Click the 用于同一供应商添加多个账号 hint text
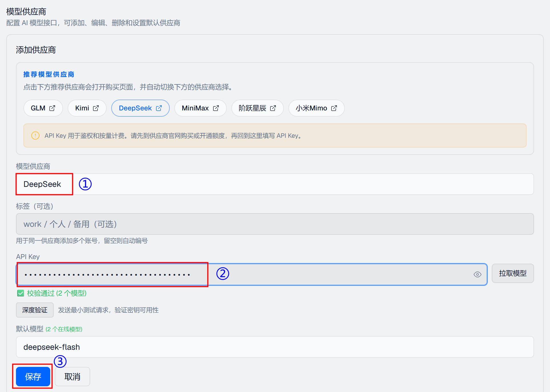The height and width of the screenshot is (392, 550). click(82, 241)
